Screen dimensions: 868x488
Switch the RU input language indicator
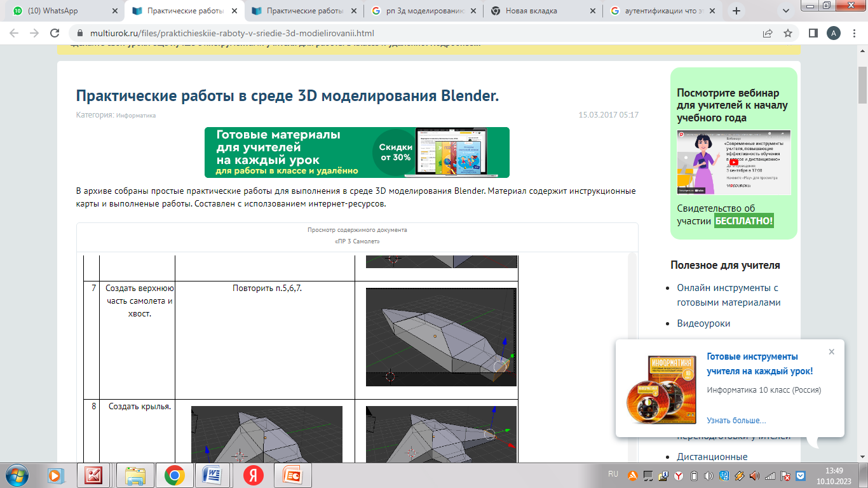tap(613, 474)
